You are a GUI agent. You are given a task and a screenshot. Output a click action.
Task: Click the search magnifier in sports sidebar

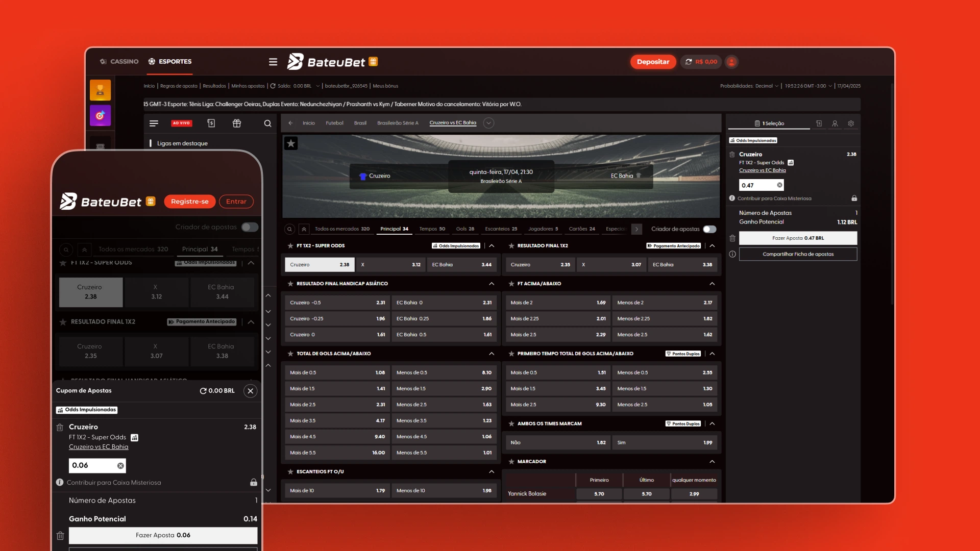(x=267, y=123)
